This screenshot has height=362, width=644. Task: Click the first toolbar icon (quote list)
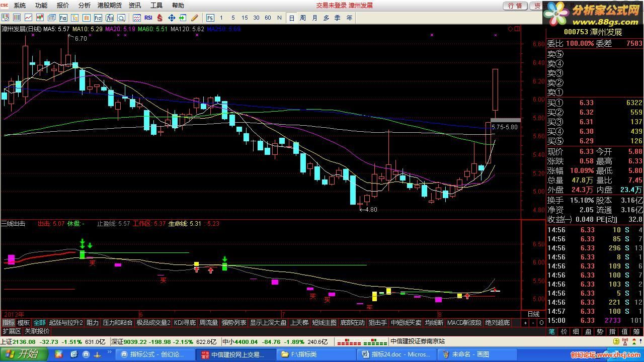point(5,18)
